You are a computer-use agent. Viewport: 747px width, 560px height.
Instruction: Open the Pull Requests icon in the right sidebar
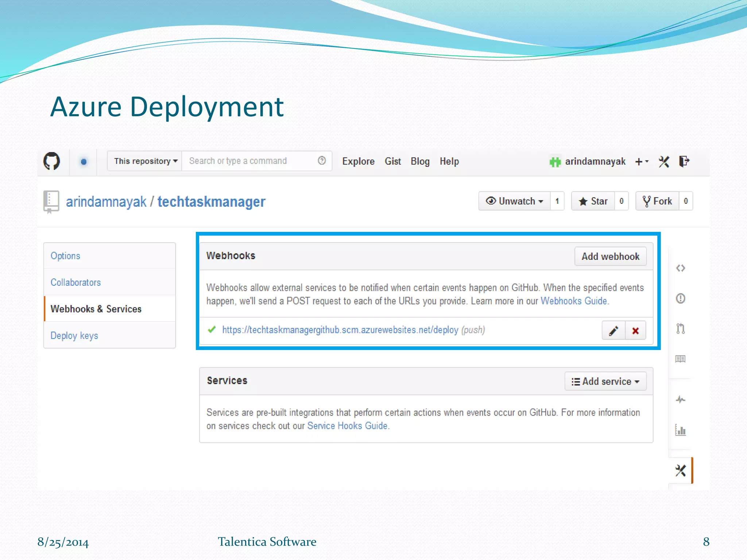680,329
